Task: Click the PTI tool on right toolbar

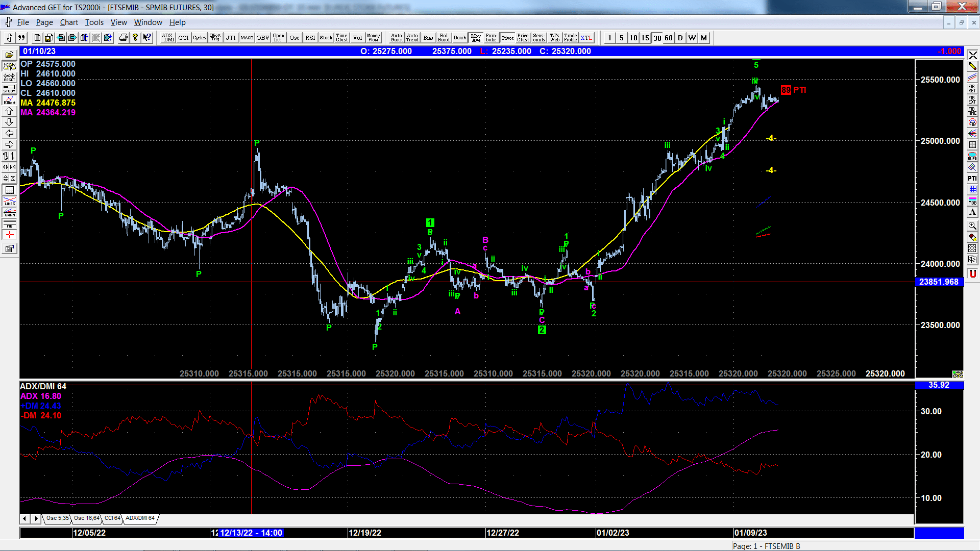Action: [972, 178]
